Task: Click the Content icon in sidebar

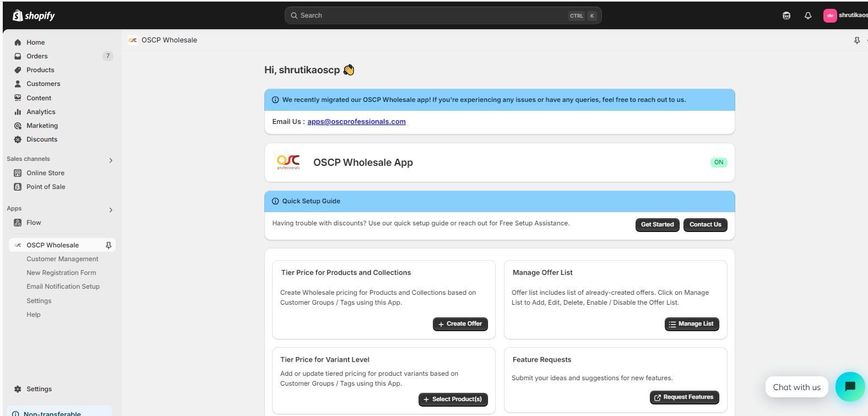Action: (18, 98)
